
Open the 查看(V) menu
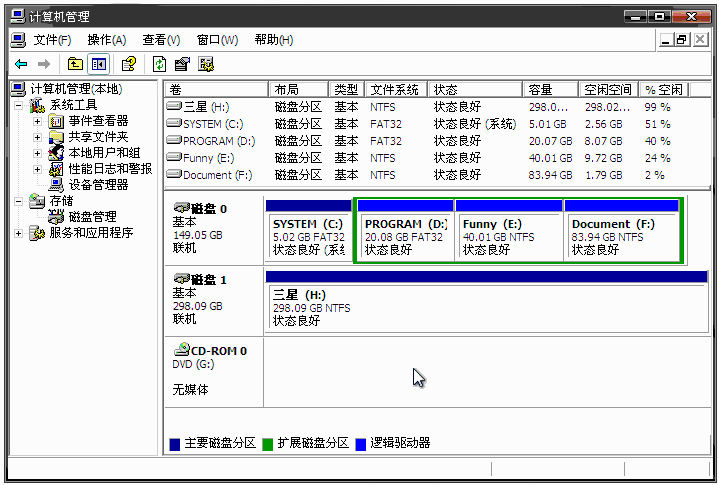161,40
